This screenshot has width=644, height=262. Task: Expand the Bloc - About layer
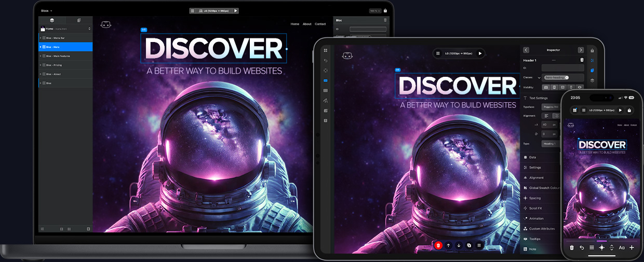41,74
